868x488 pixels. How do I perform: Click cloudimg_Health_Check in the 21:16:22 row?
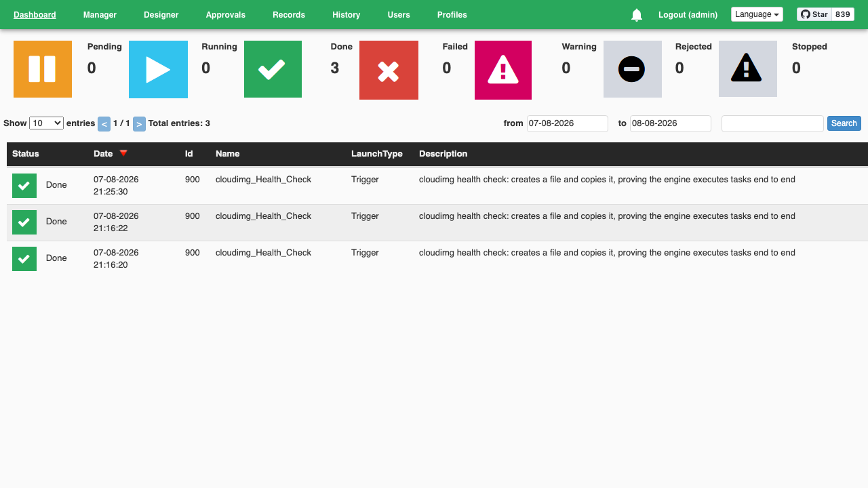tap(263, 216)
